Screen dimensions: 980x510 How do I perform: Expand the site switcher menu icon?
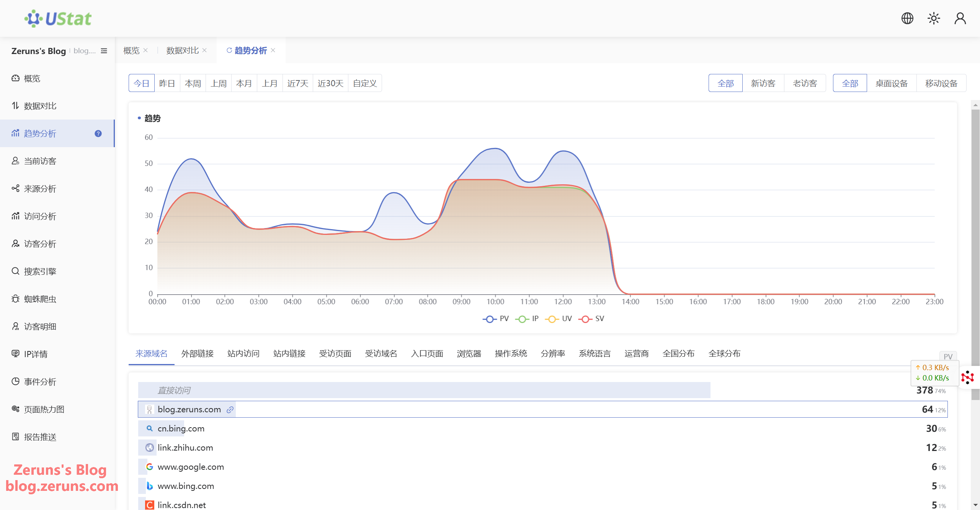click(x=104, y=51)
